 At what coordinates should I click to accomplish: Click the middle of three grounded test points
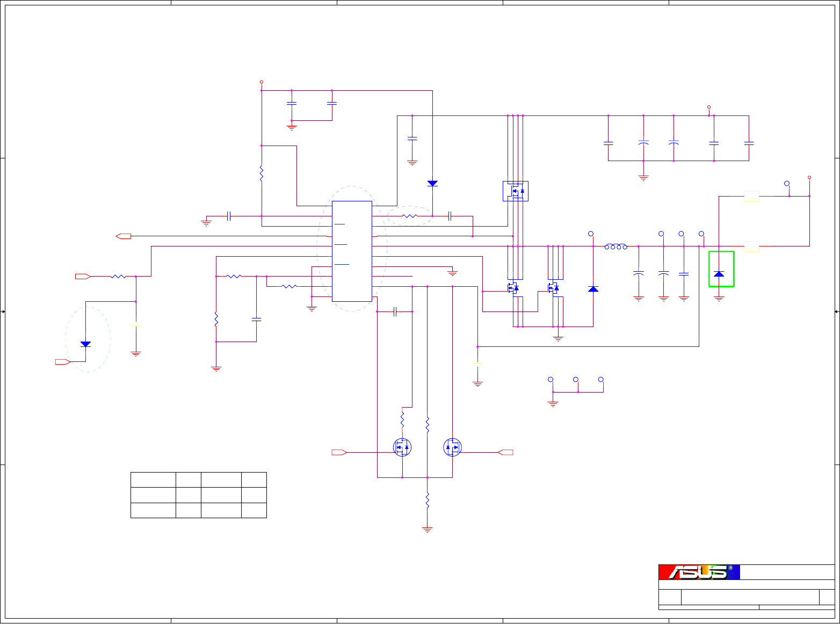coord(576,380)
